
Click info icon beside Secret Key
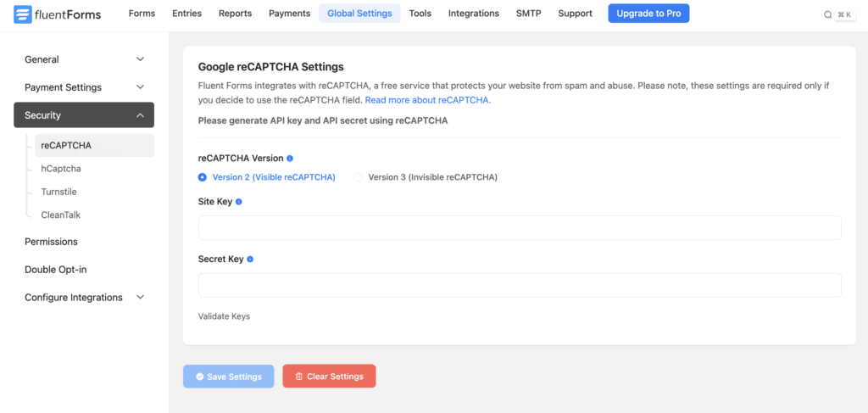(x=250, y=260)
